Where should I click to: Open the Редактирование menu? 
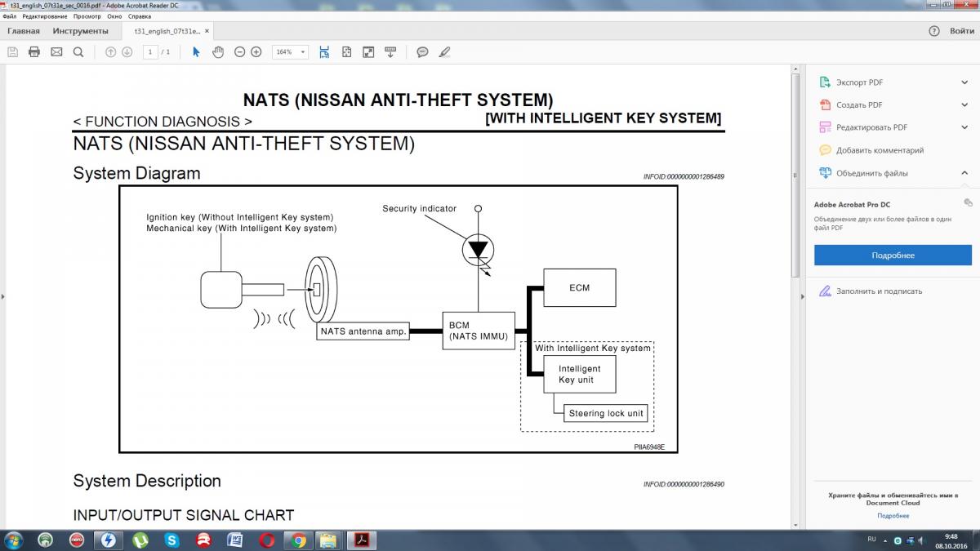[x=45, y=16]
